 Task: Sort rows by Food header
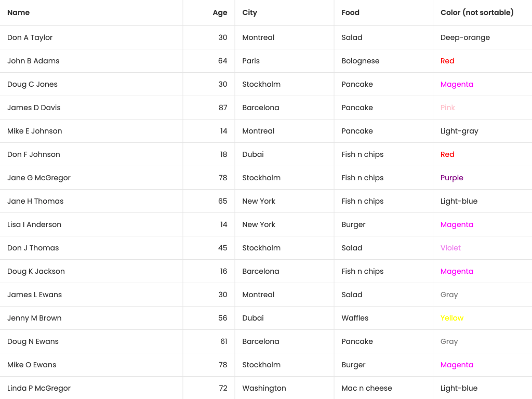point(350,12)
